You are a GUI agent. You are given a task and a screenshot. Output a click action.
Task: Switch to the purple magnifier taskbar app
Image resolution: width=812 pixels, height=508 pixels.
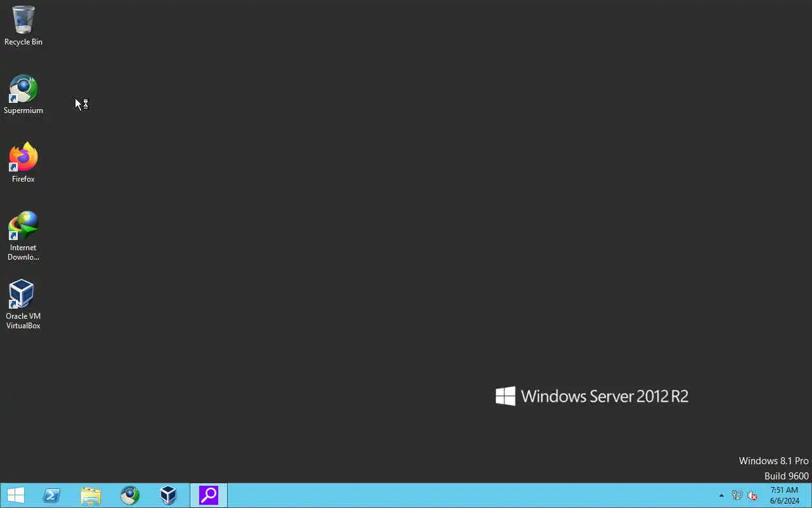tap(209, 495)
